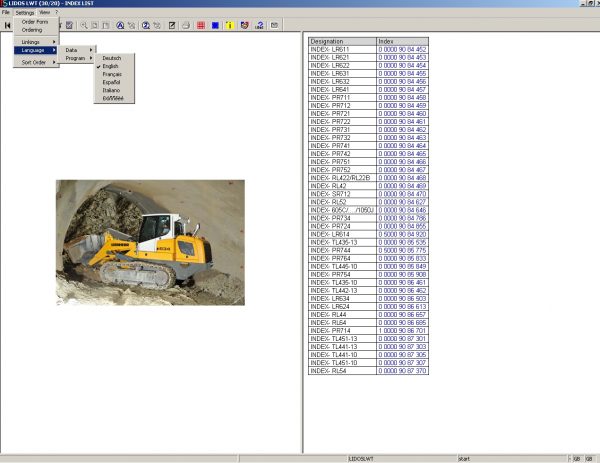
Task: Select Order Form from Settings menu
Action: [x=35, y=22]
